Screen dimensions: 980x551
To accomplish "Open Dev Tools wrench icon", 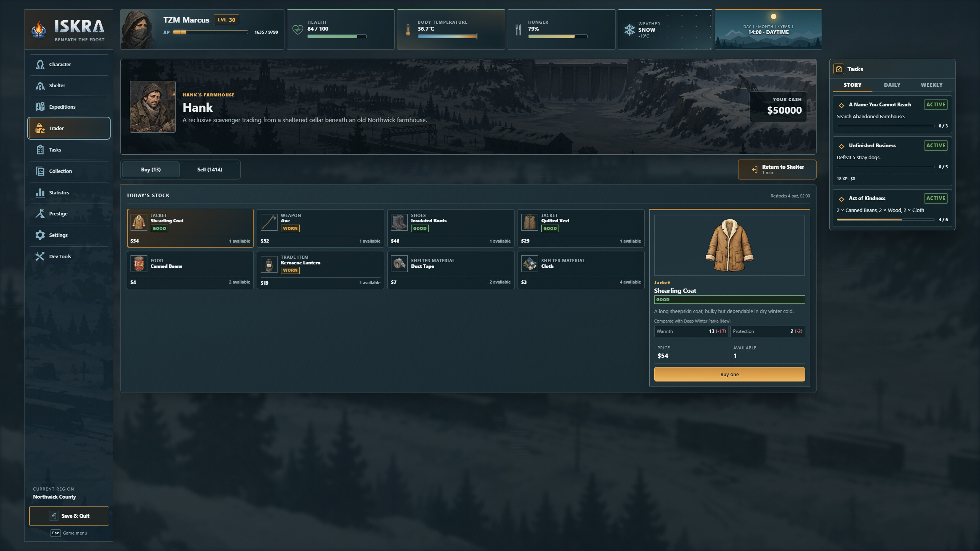I will pyautogui.click(x=40, y=256).
